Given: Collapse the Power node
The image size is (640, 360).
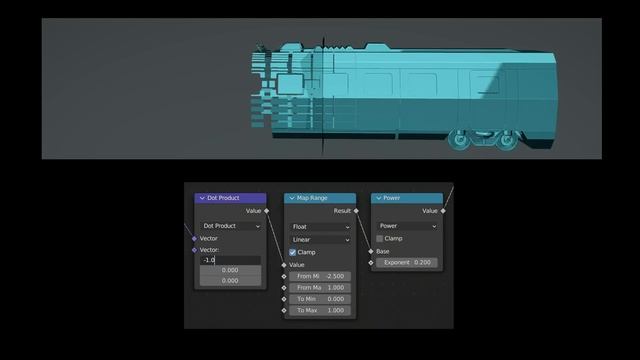Looking at the screenshot, I should (379, 198).
